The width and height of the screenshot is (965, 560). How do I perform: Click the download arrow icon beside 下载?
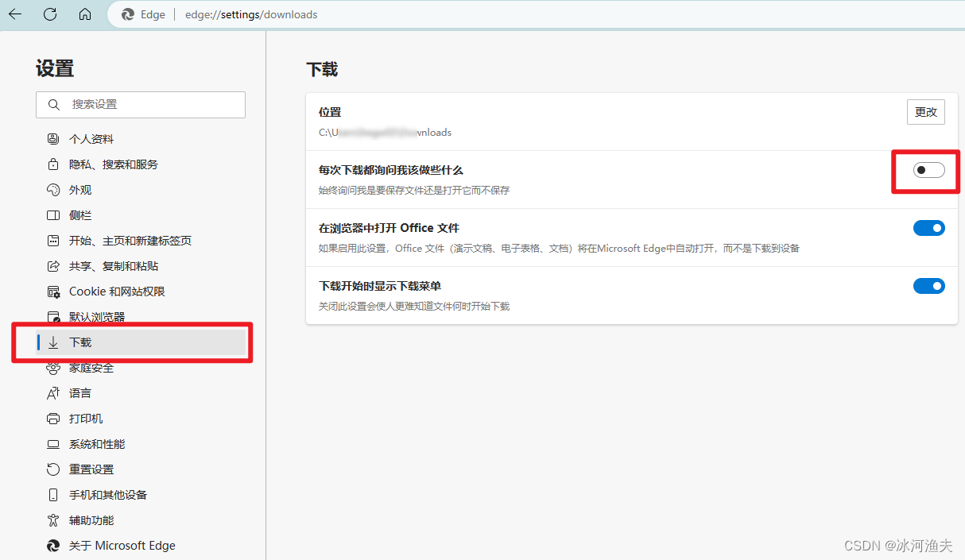(53, 342)
